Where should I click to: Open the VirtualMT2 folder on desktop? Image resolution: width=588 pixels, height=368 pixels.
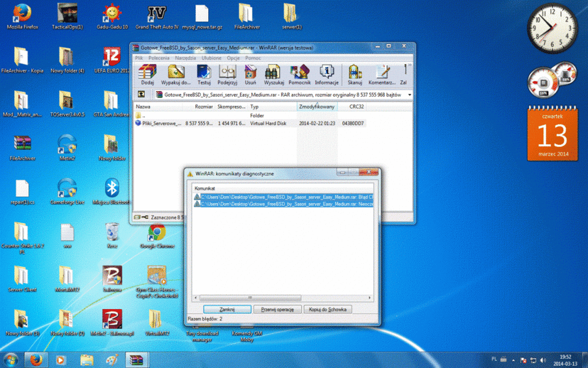(x=157, y=323)
